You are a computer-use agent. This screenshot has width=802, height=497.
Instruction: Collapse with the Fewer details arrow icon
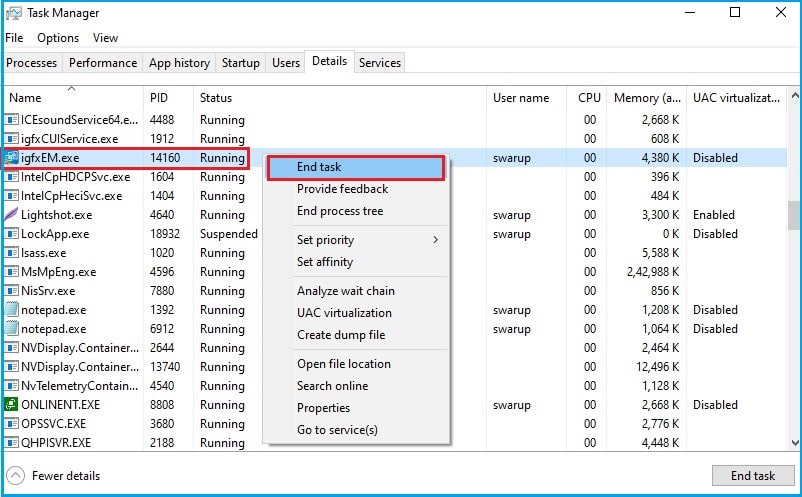pos(16,476)
